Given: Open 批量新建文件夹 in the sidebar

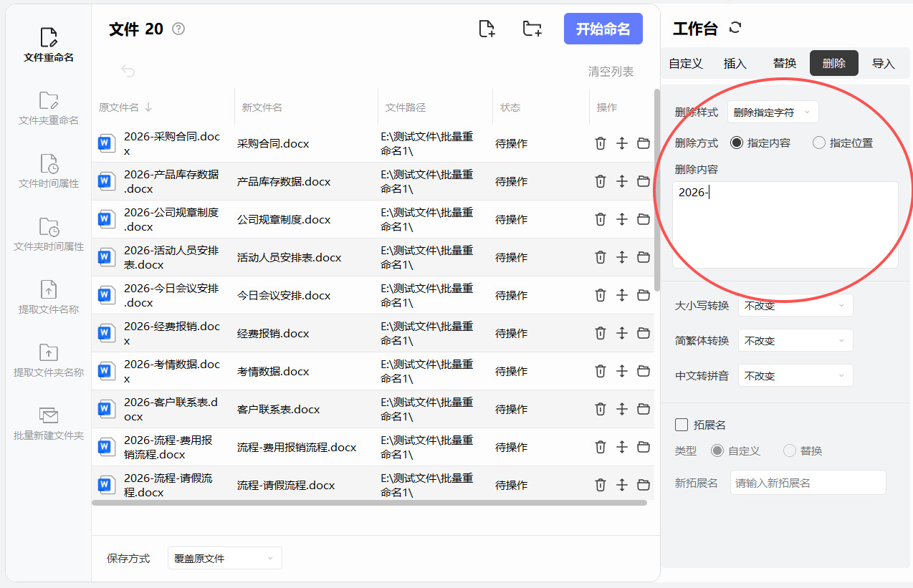Looking at the screenshot, I should point(49,423).
